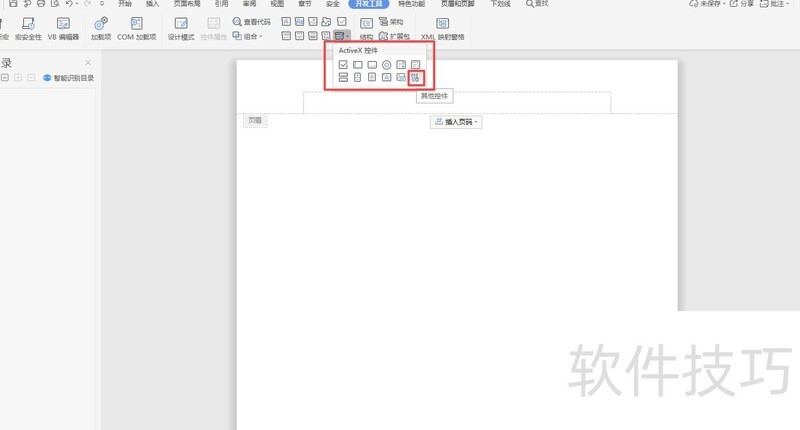Close the 目录 navigation pane
This screenshot has height=430, width=800.
click(x=88, y=62)
